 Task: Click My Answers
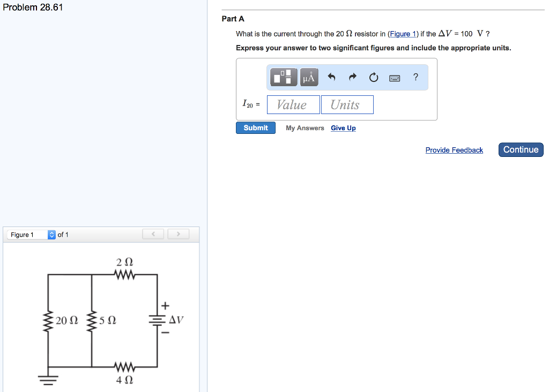[305, 128]
